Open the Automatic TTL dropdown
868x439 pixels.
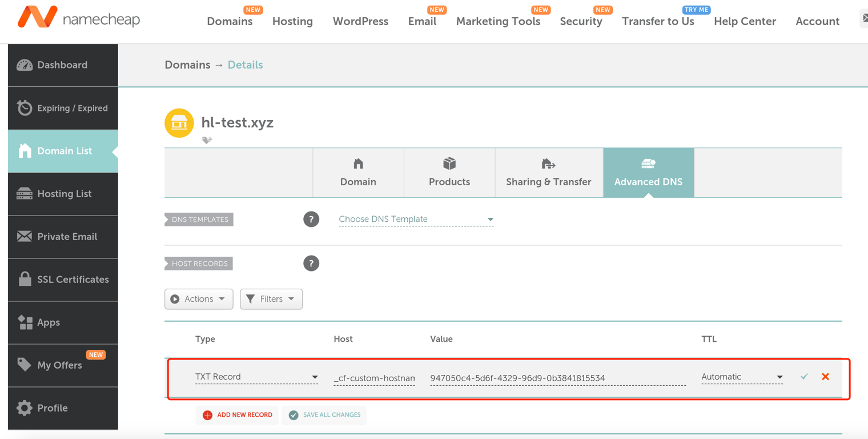point(741,377)
